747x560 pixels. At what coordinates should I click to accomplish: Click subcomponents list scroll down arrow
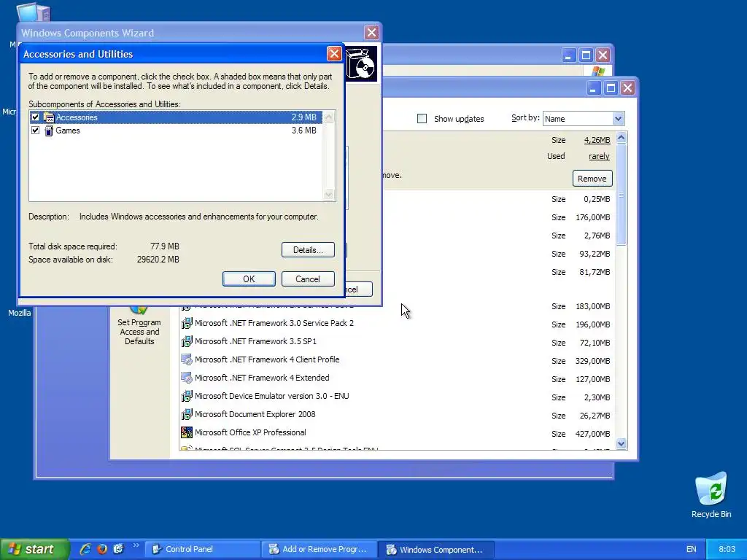click(x=329, y=194)
